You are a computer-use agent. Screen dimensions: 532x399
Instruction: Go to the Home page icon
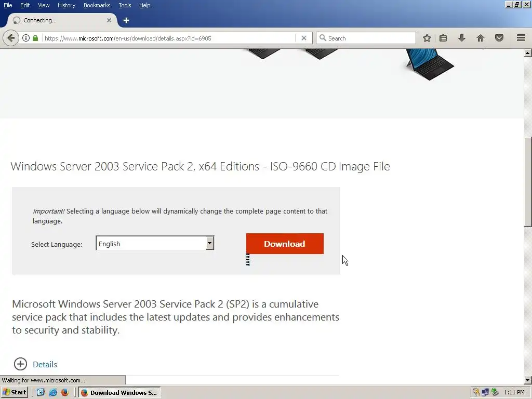coord(481,38)
